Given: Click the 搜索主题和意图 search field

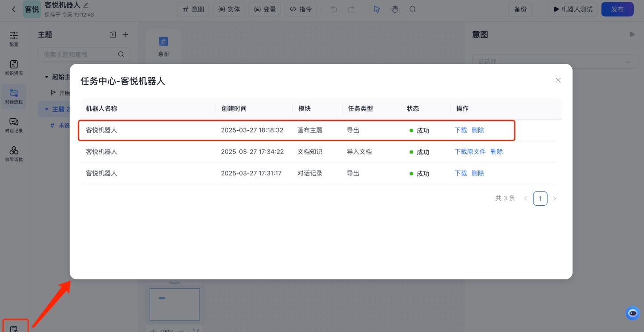Looking at the screenshot, I should [x=79, y=54].
